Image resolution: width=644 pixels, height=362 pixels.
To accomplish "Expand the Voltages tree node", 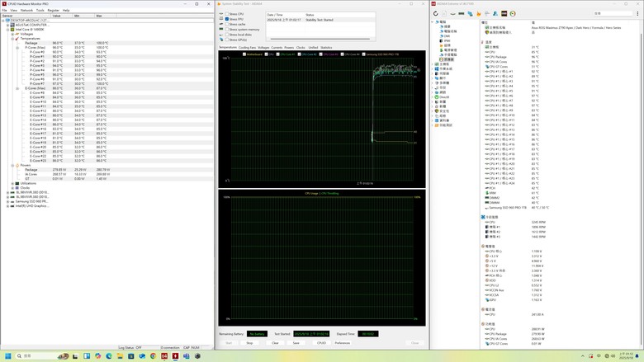I will (12, 34).
